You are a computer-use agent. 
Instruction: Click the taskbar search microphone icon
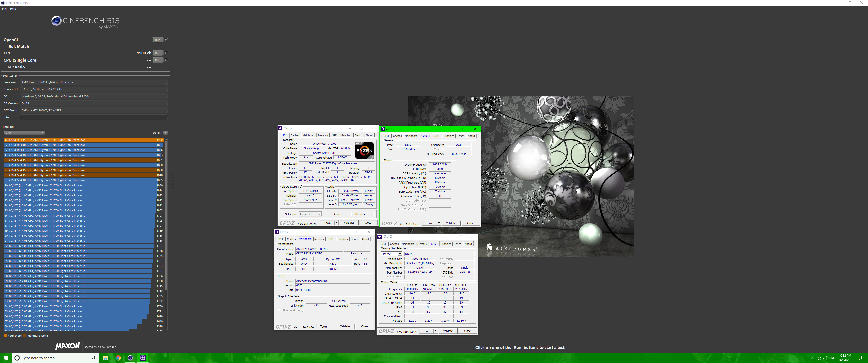94,358
